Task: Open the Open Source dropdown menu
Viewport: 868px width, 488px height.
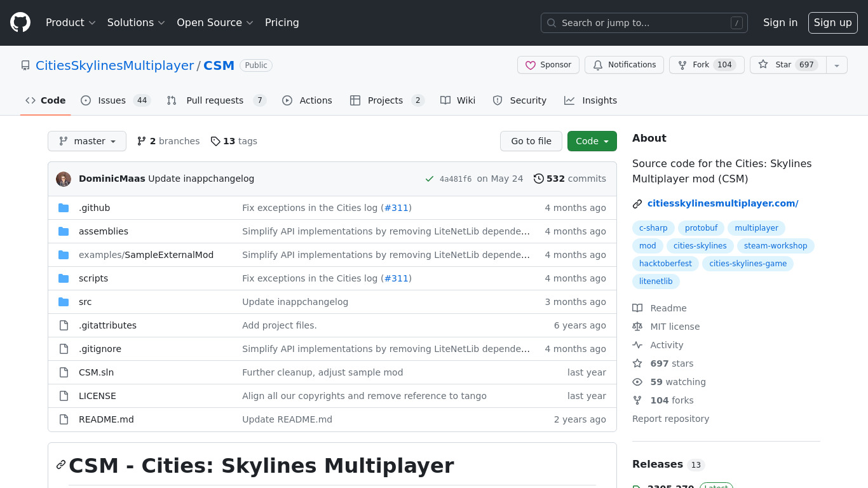Action: [215, 23]
